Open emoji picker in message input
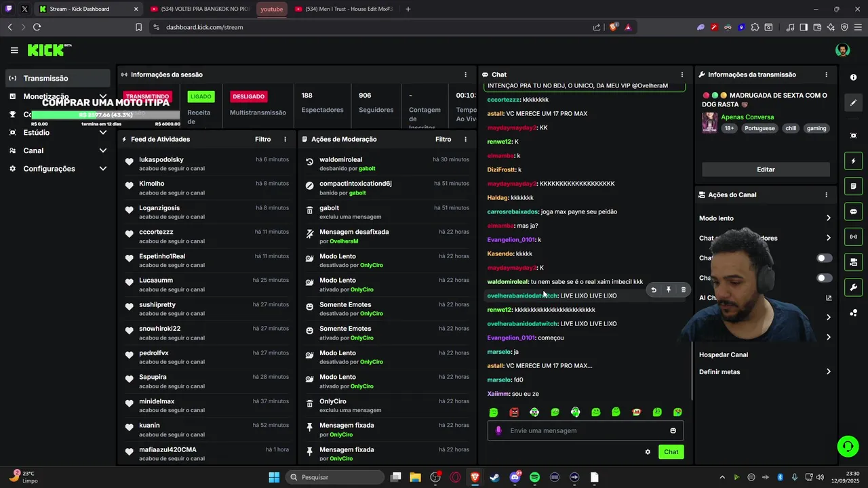 [673, 430]
